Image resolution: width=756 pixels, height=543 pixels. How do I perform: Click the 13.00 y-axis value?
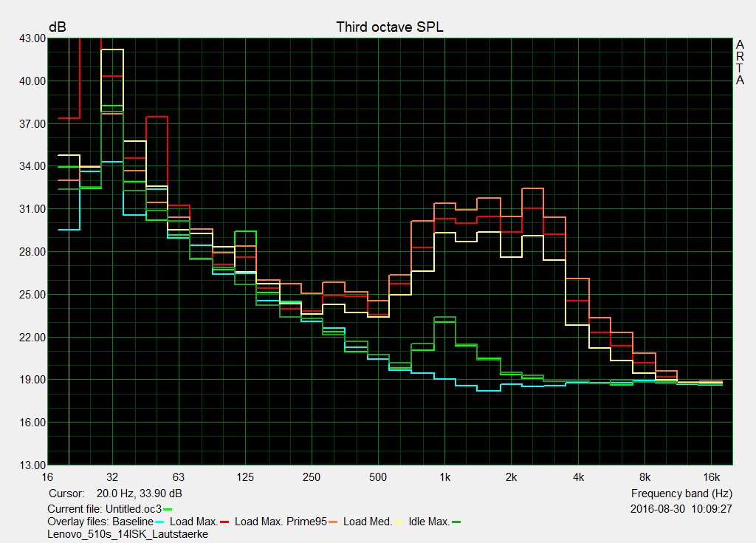[32, 465]
